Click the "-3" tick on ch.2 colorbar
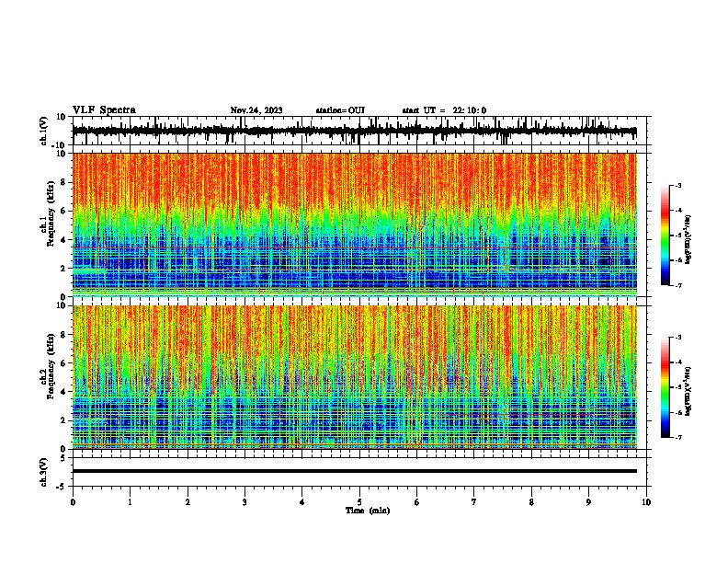The width and height of the screenshot is (728, 563). [x=678, y=338]
